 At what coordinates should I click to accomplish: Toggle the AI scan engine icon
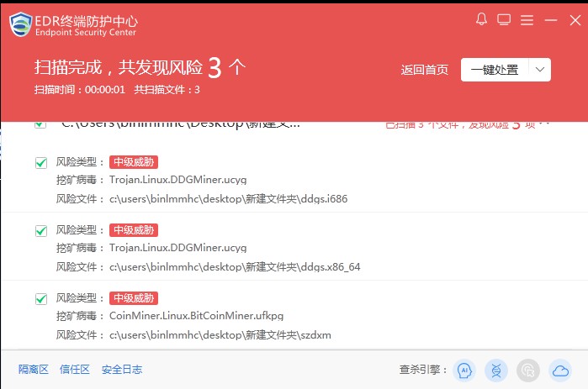(464, 371)
